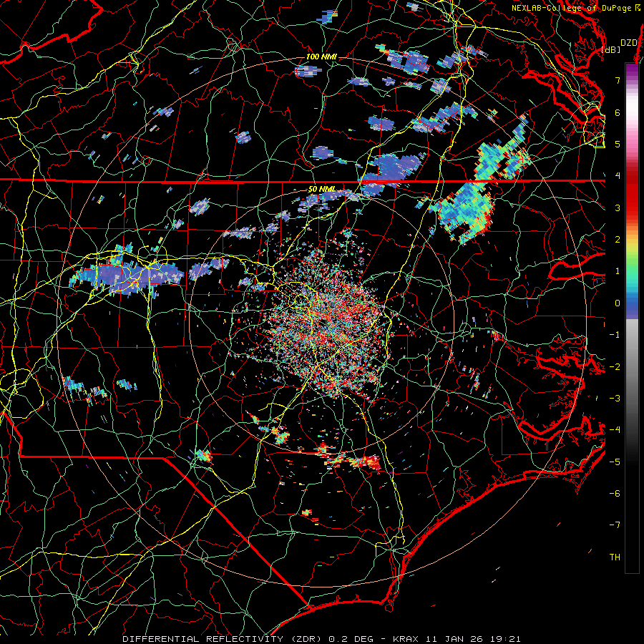
Task: Click the DZDR label above the color scale
Action: coord(629,43)
